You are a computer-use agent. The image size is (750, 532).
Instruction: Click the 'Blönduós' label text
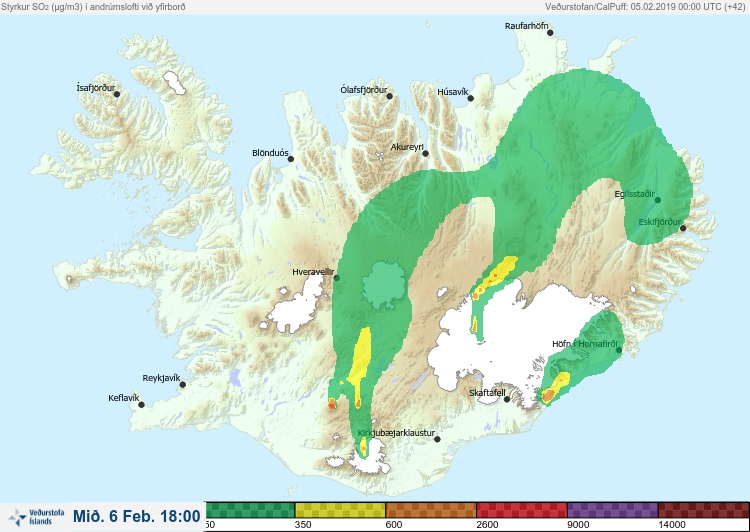coord(270,153)
